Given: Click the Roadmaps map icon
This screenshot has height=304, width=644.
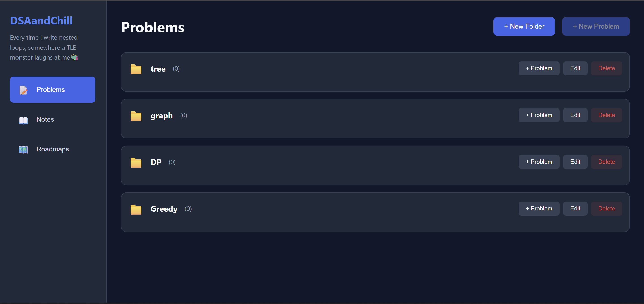Looking at the screenshot, I should 23,149.
